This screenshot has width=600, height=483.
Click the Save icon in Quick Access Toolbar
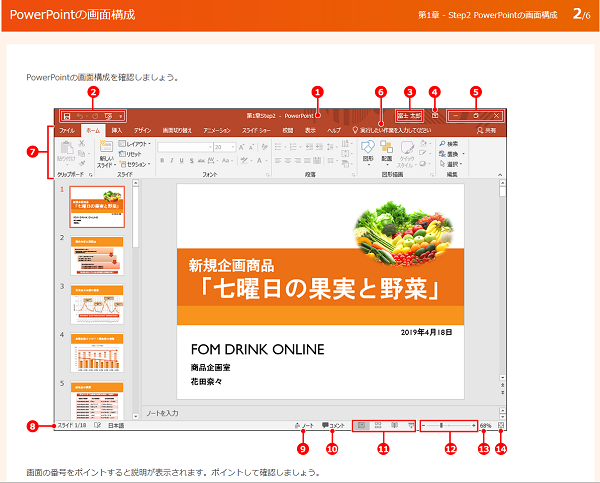[67, 116]
